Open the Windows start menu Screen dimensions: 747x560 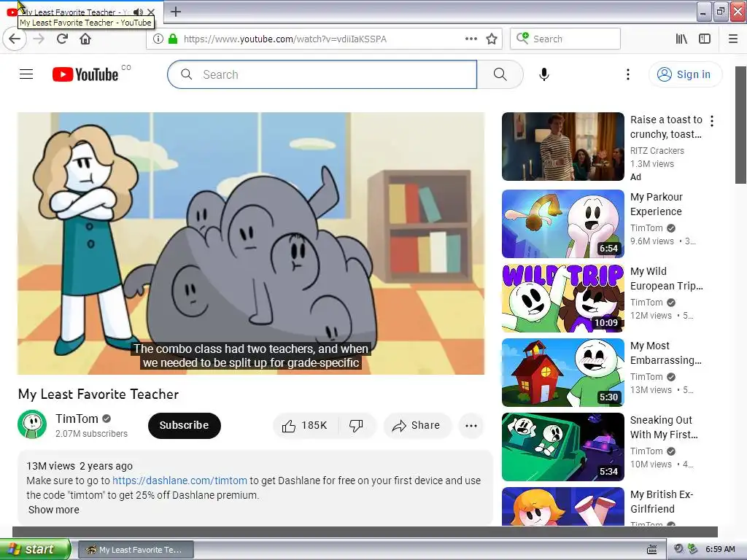tap(35, 549)
